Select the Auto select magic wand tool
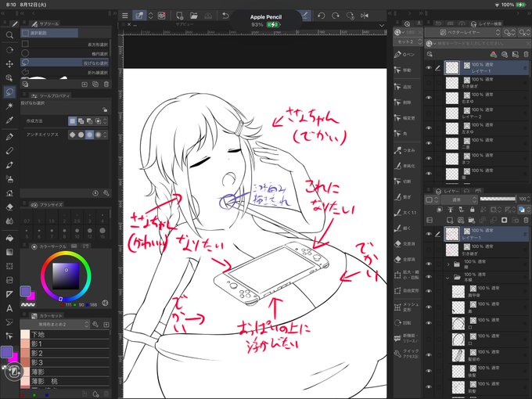 click(x=9, y=106)
